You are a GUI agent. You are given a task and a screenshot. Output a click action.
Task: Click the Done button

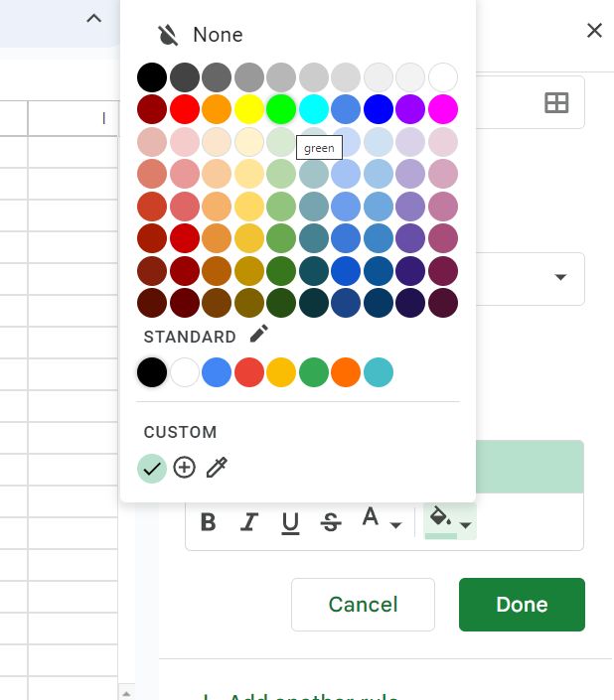coord(522,605)
